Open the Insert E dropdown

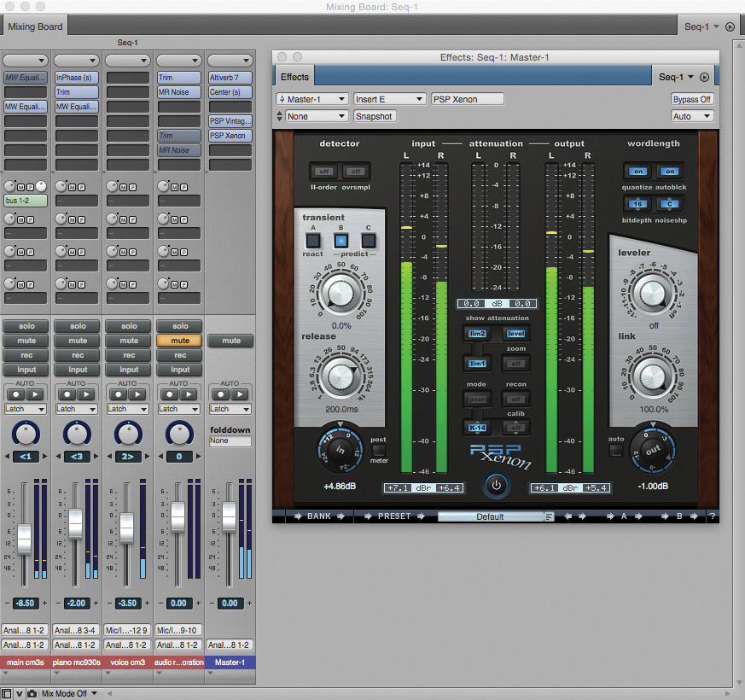coord(388,99)
